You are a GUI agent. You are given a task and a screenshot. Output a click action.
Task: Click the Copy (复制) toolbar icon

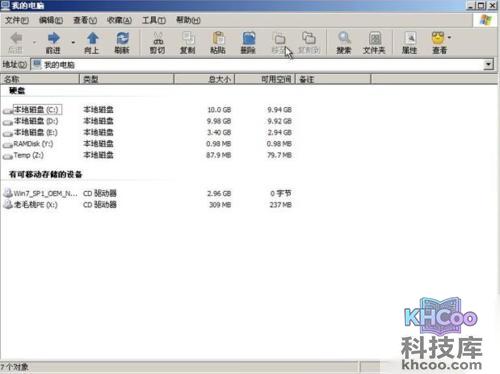click(188, 38)
